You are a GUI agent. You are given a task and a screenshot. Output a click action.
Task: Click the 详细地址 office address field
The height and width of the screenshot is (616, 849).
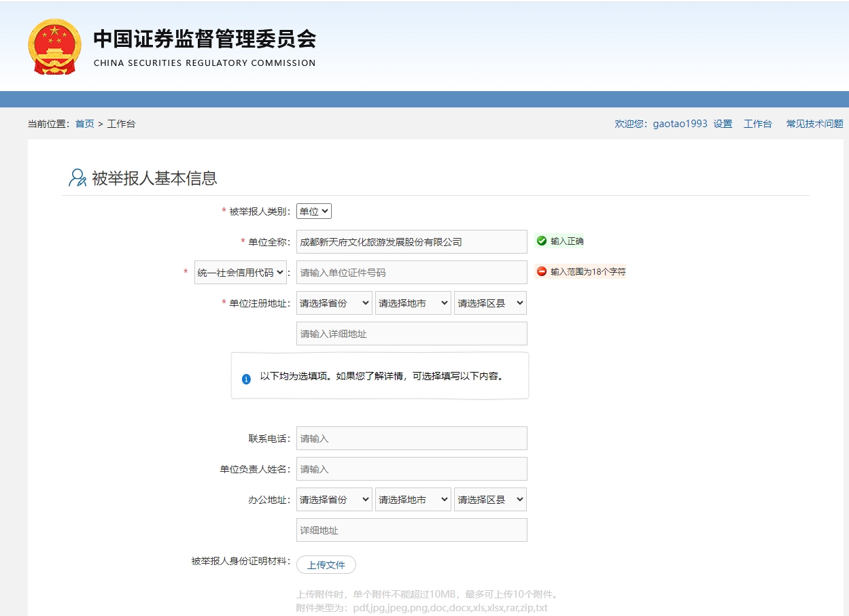tap(412, 530)
